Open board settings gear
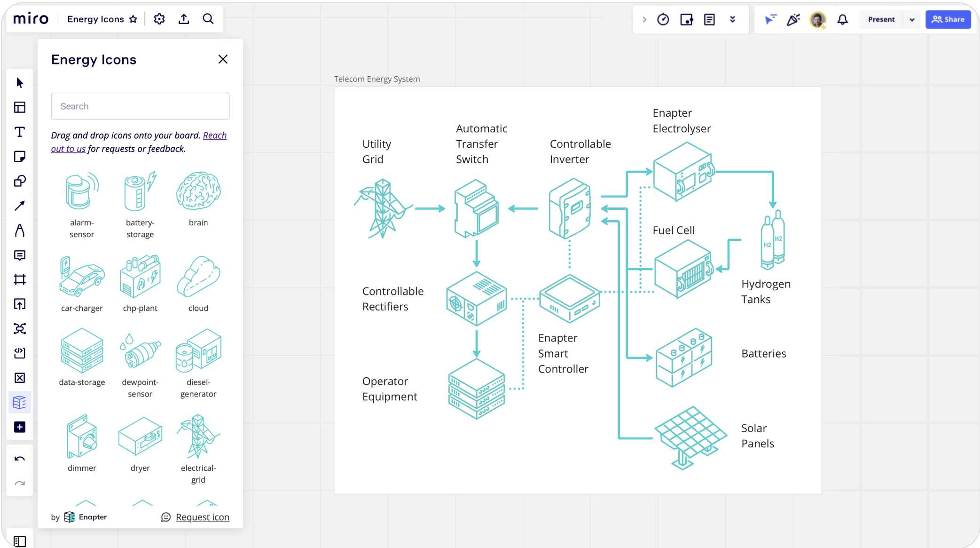This screenshot has width=980, height=548. click(159, 19)
